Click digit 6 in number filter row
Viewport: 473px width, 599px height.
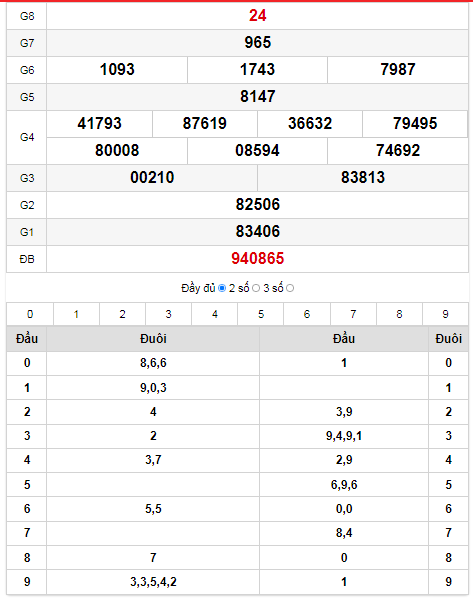(307, 314)
